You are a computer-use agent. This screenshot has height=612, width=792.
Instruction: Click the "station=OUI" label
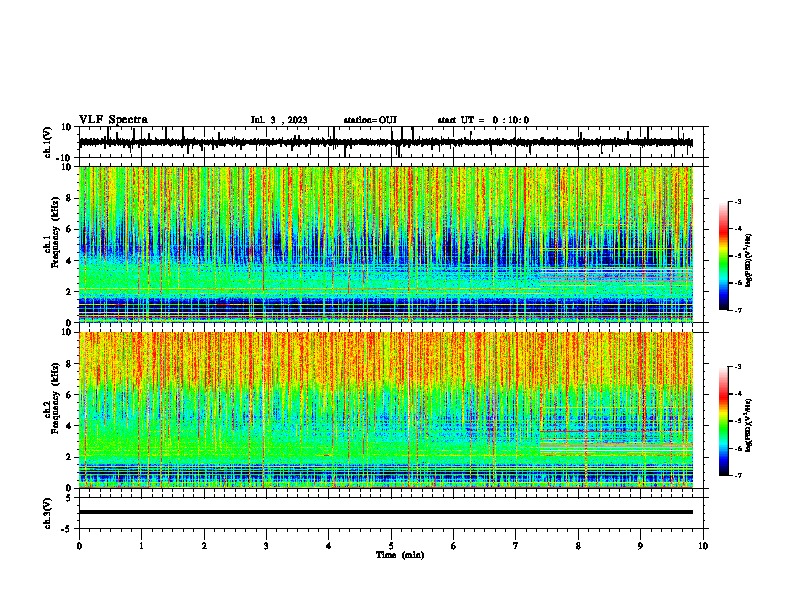coord(370,120)
